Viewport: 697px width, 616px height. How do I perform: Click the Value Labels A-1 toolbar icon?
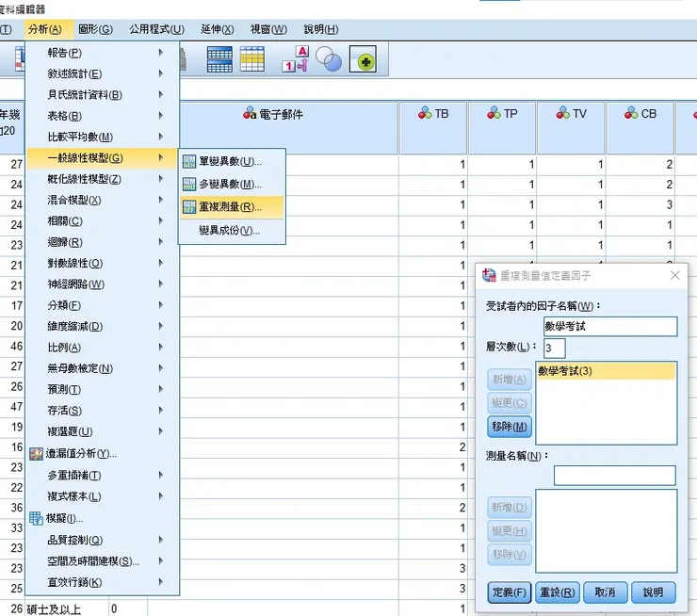coord(295,59)
